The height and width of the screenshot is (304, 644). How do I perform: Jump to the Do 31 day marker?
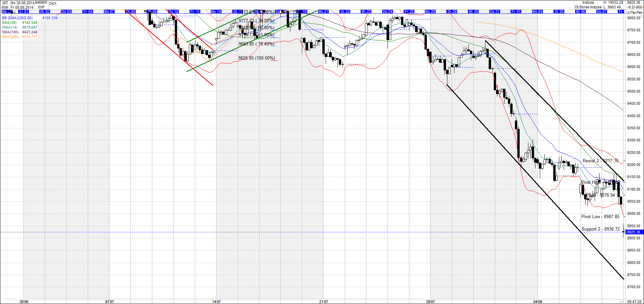pos(495,11)
